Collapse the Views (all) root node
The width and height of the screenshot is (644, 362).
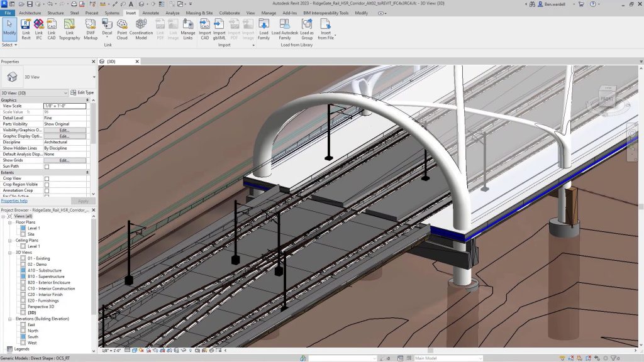coord(3,216)
